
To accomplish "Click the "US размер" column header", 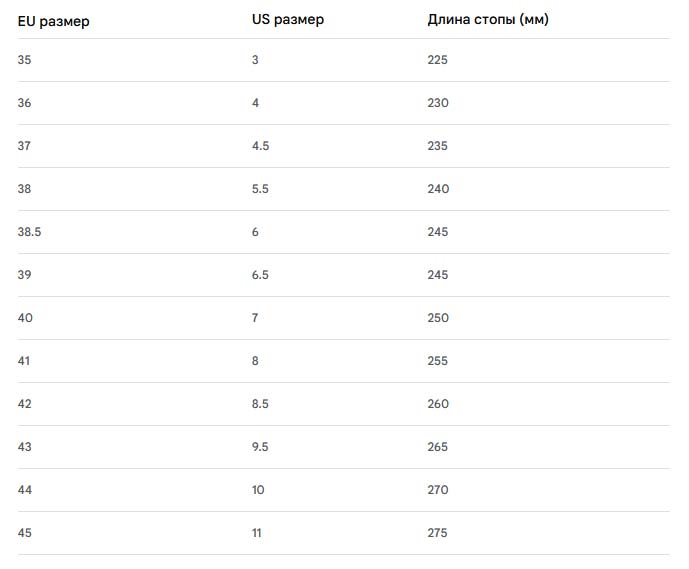I will (x=287, y=20).
